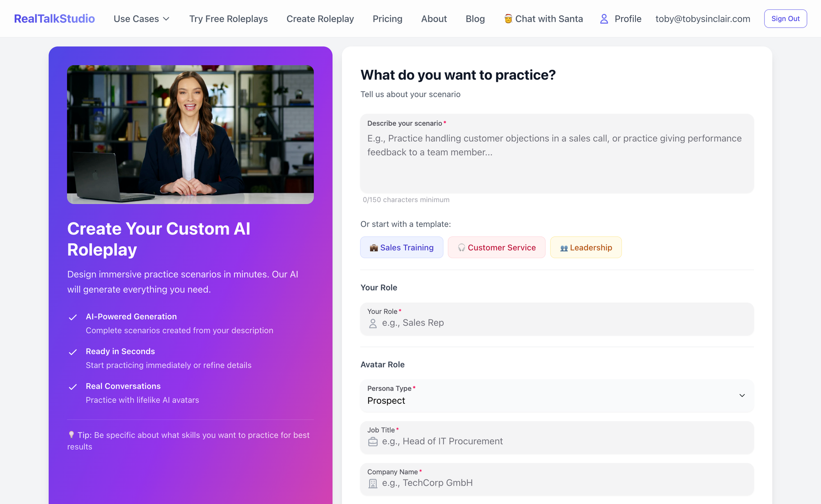Click the checkmark beside AI-Powered Generation
This screenshot has width=821, height=504.
coord(73,317)
